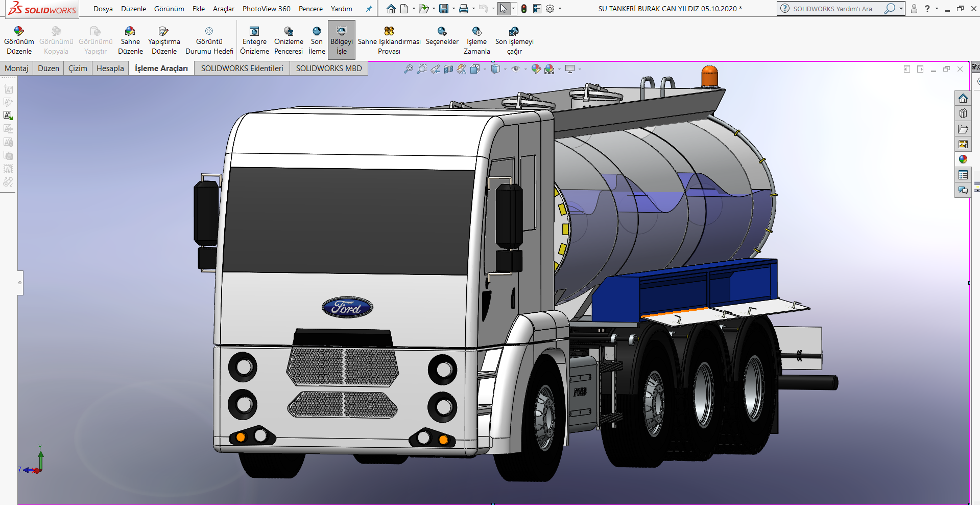
Task: Open Sahne Düzenle scene editor
Action: click(130, 40)
